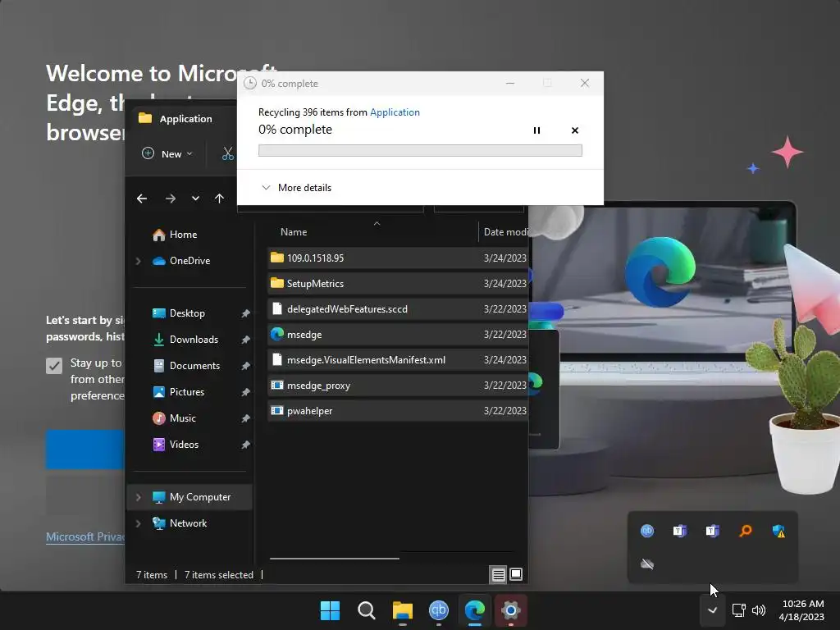Select the pwahelper file
Image resolution: width=840 pixels, height=630 pixels.
(x=398, y=411)
